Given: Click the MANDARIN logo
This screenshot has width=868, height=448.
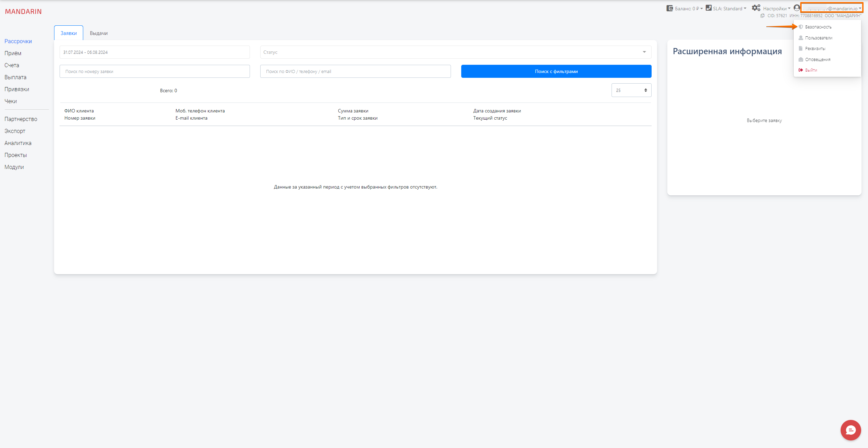Looking at the screenshot, I should click(23, 12).
